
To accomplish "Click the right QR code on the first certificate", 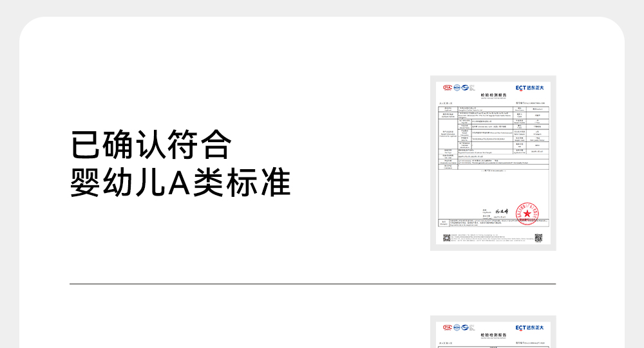I will (538, 238).
